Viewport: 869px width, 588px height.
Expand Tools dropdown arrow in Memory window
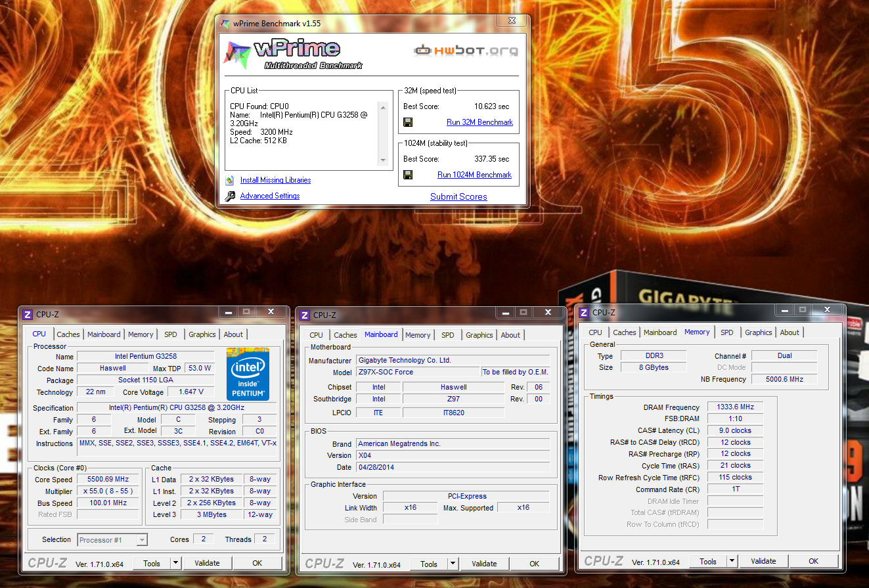coord(732,561)
